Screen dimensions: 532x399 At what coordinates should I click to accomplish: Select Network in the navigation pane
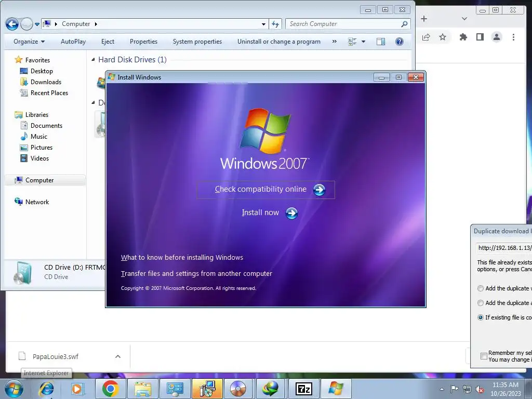[x=37, y=202]
